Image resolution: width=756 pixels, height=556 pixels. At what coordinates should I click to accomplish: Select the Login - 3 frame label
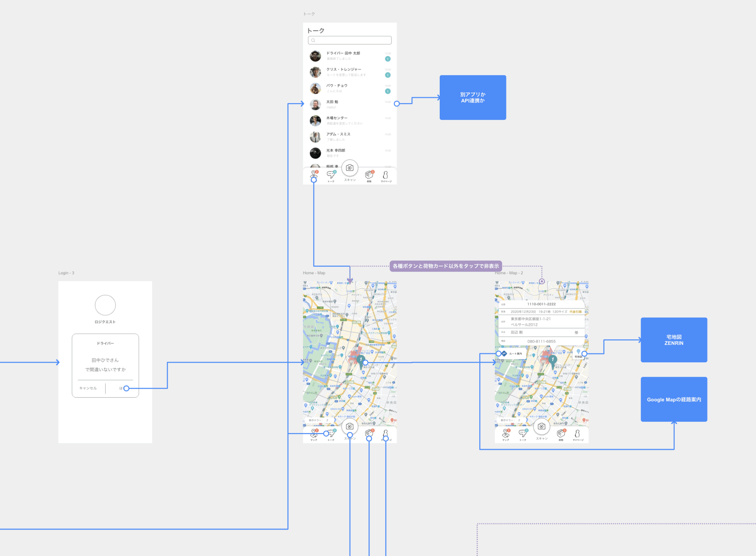coord(66,273)
